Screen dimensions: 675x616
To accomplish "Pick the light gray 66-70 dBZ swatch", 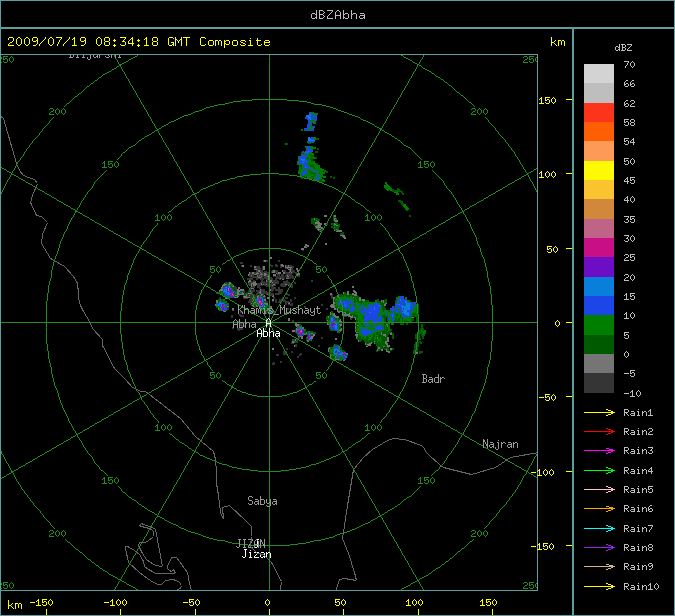I will tap(599, 74).
